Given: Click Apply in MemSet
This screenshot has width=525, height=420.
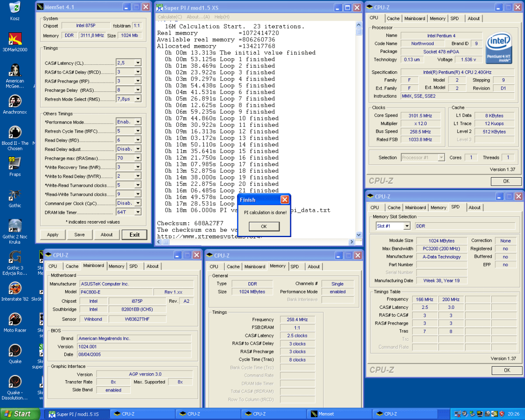Looking at the screenshot, I should [x=52, y=234].
